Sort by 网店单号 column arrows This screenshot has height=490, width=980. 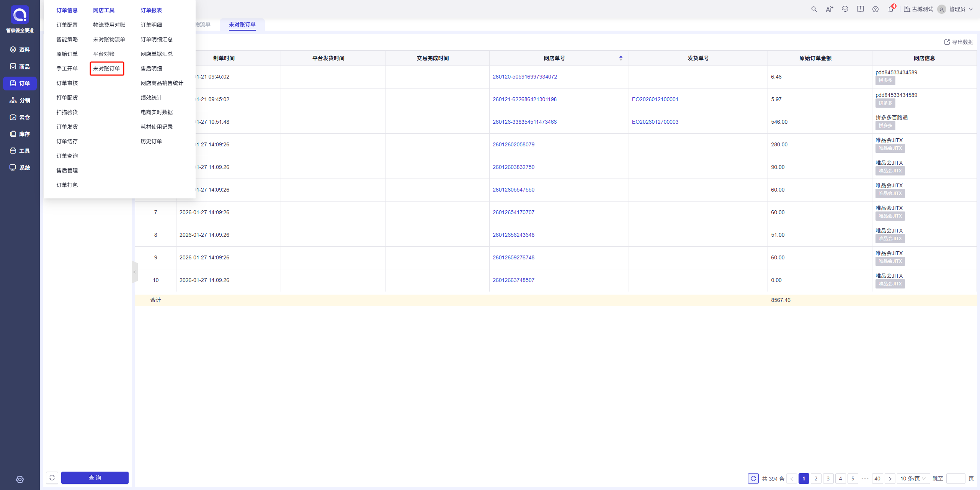pos(621,58)
